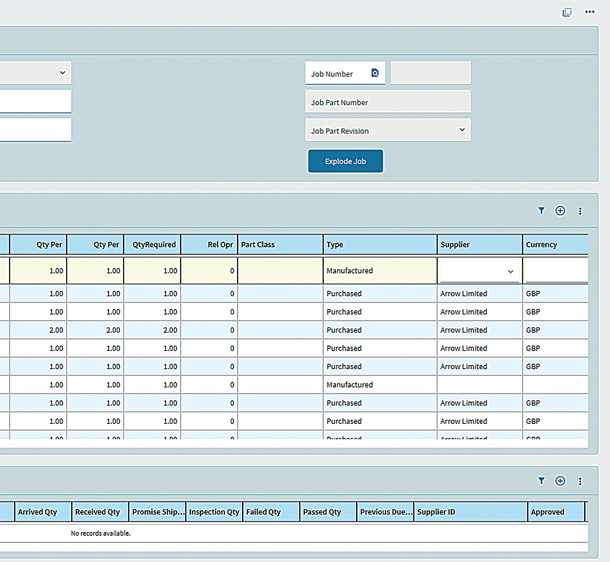Click the Job Part Number field
This screenshot has width=610, height=562.
point(388,102)
